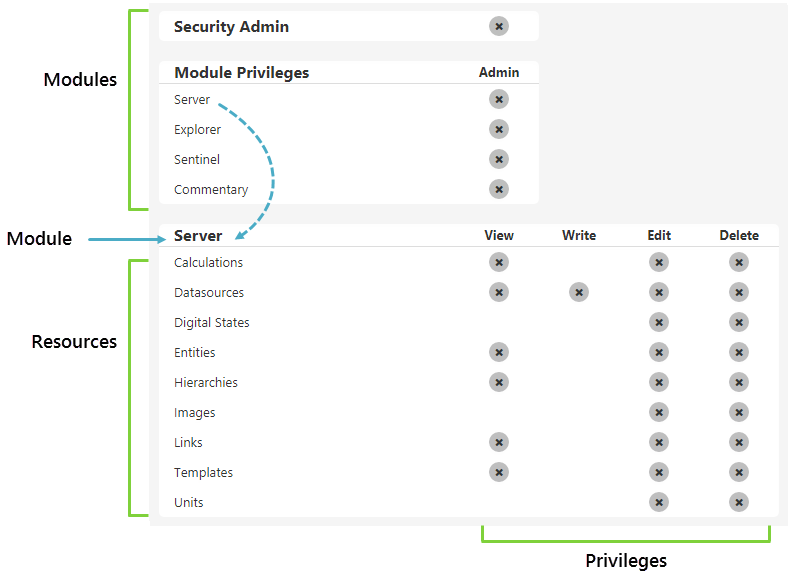Select the Explorer module row
The image size is (788, 583).
click(197, 130)
